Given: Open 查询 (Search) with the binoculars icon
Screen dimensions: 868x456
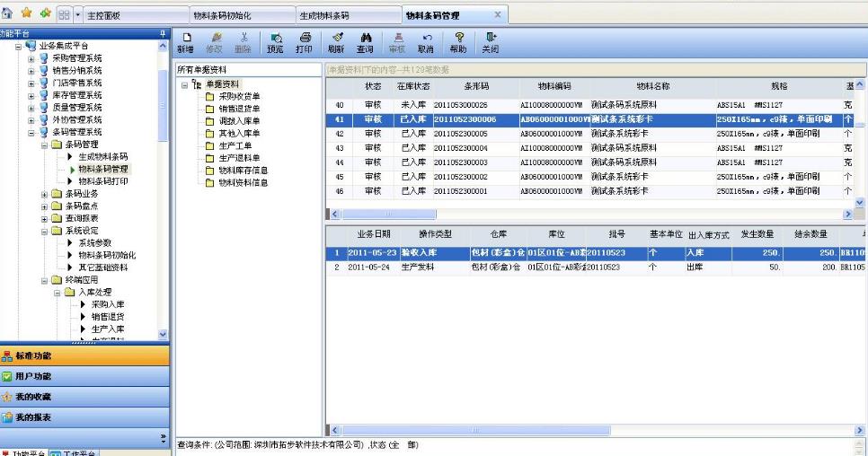Looking at the screenshot, I should pos(365,42).
